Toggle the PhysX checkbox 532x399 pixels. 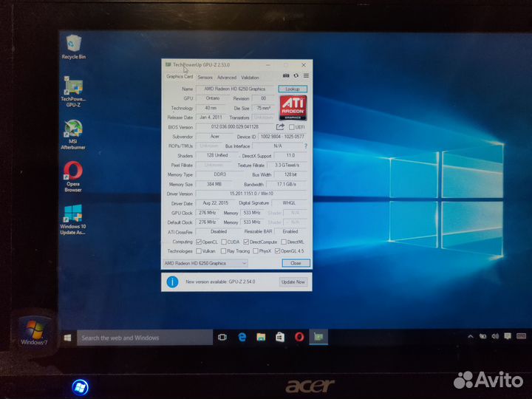(256, 251)
